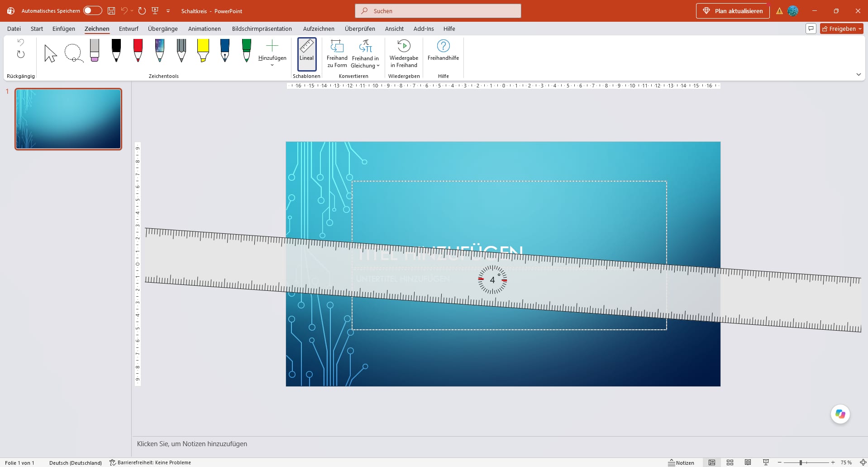Click the notes area Klicken Sie text

tap(192, 444)
